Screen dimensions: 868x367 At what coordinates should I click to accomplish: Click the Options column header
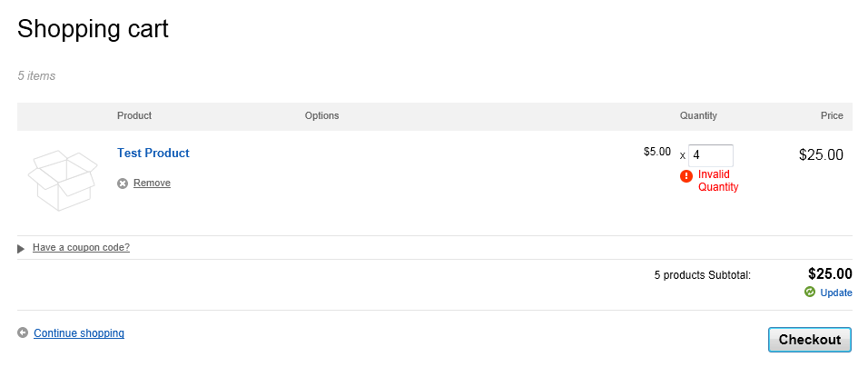pyautogui.click(x=321, y=116)
